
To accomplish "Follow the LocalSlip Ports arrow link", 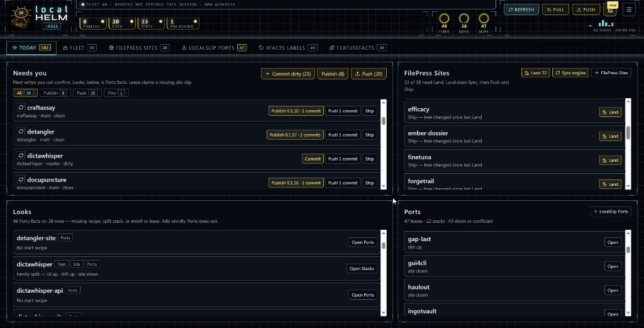I will 611,212.
